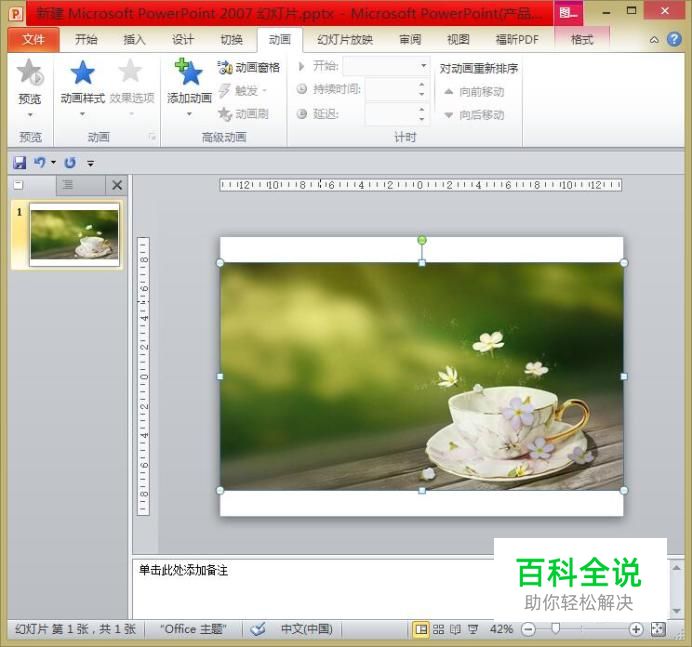692x647 pixels.
Task: Click the 延迟 delay field
Action: [x=391, y=114]
